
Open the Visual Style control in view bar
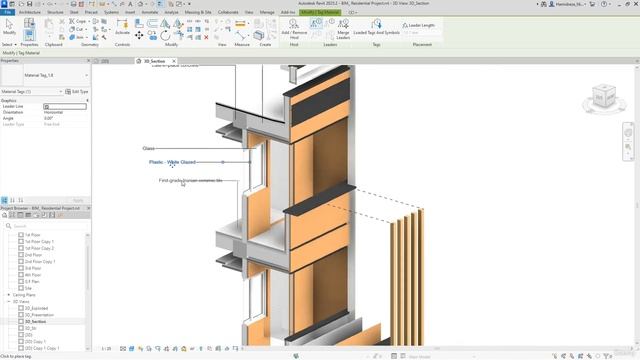131,349
